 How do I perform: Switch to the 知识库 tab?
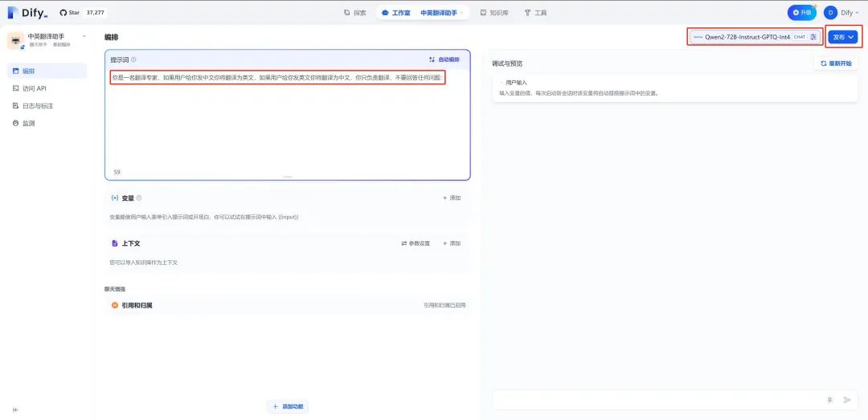[x=494, y=12]
